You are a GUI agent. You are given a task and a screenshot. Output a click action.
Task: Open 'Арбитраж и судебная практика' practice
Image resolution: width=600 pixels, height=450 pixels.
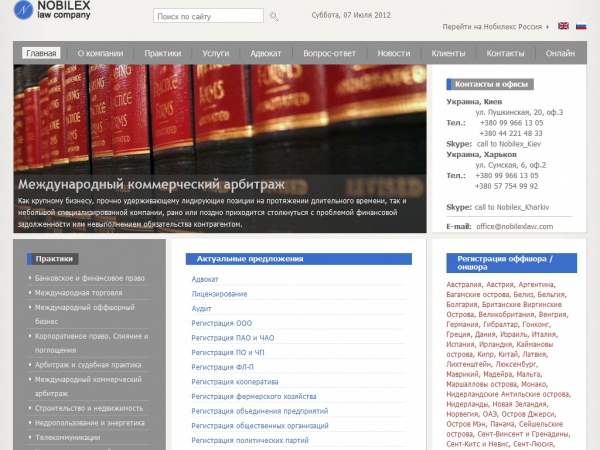[x=88, y=365]
